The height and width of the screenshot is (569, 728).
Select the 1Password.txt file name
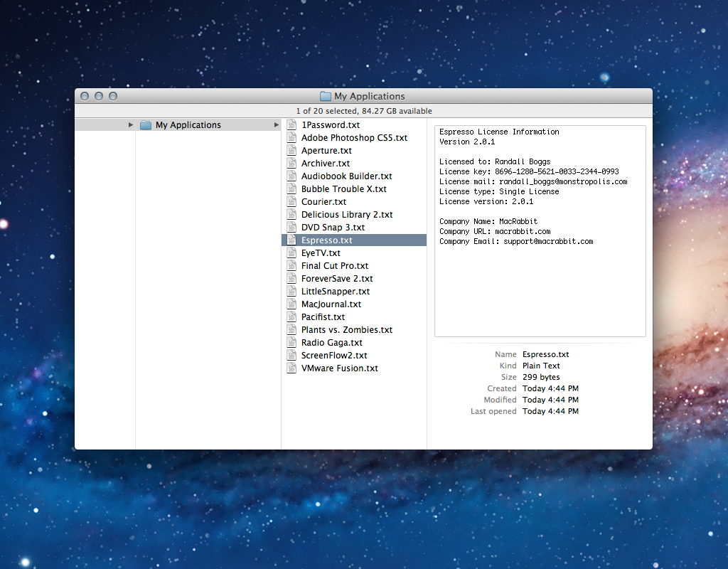(x=331, y=125)
